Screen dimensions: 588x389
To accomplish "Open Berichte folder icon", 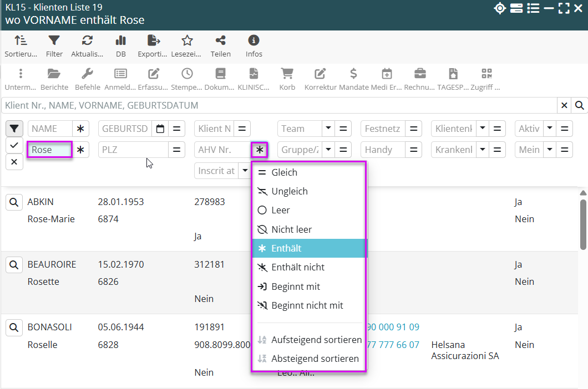I will 54,74.
